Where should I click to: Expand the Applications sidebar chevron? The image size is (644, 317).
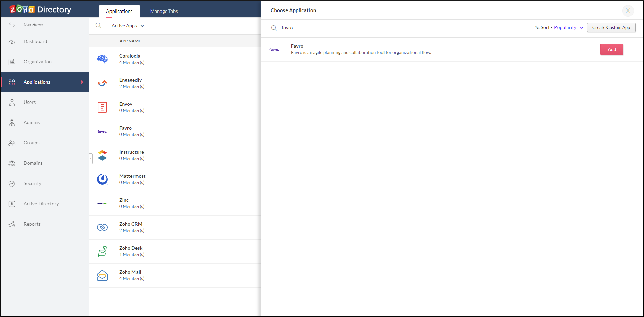[x=81, y=82]
